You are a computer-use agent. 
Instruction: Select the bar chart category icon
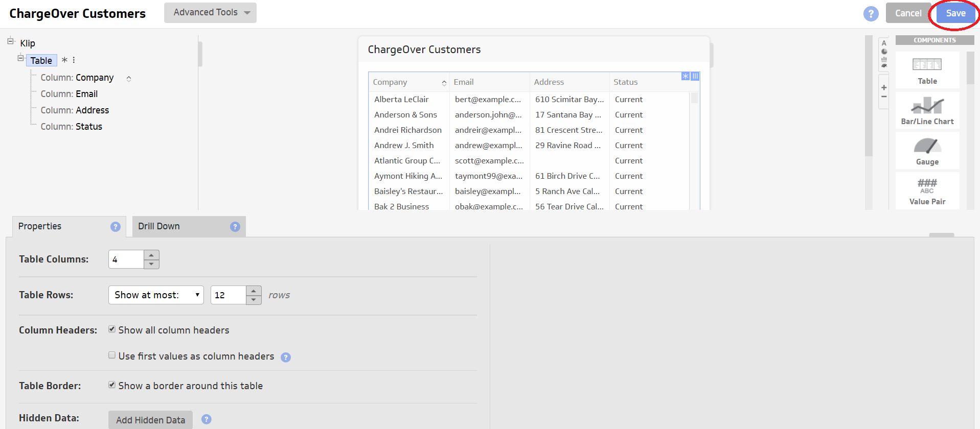884,59
